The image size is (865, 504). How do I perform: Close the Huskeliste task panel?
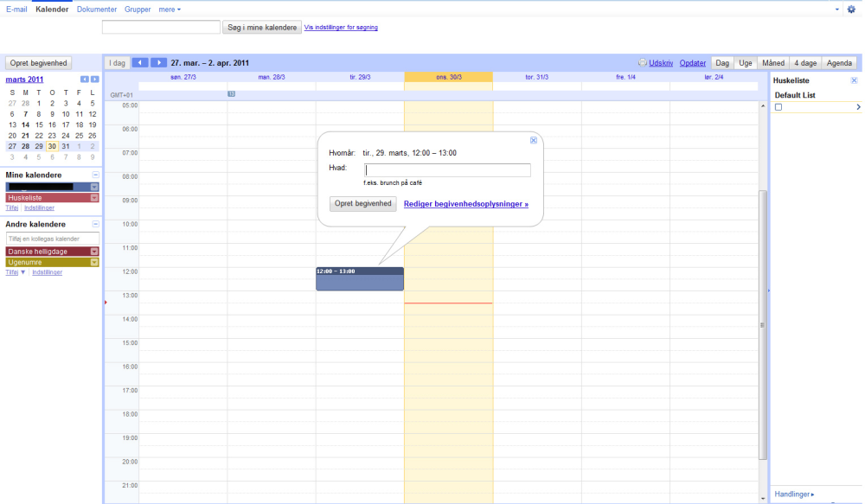[855, 80]
